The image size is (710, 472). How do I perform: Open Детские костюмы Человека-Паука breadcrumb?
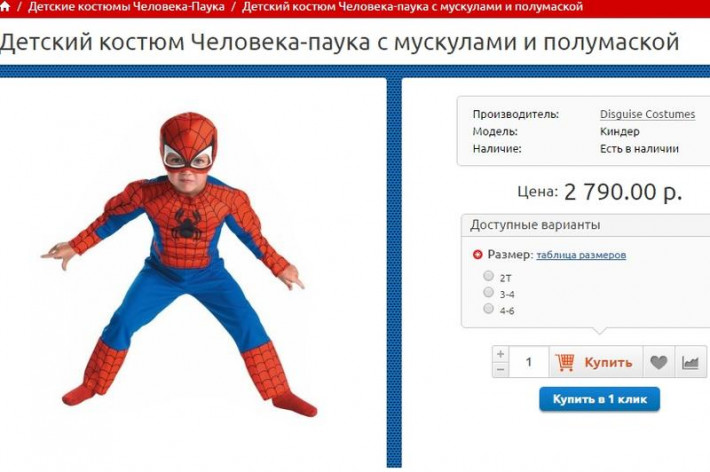tap(126, 7)
